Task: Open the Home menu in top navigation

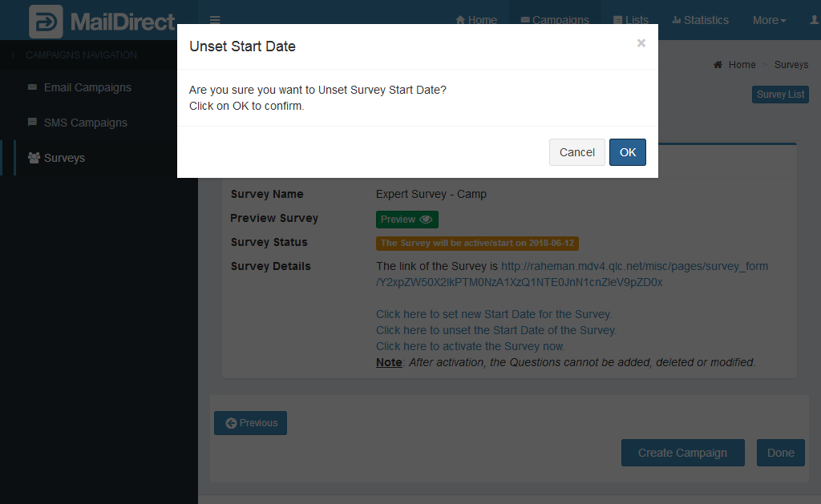Action: click(x=476, y=20)
